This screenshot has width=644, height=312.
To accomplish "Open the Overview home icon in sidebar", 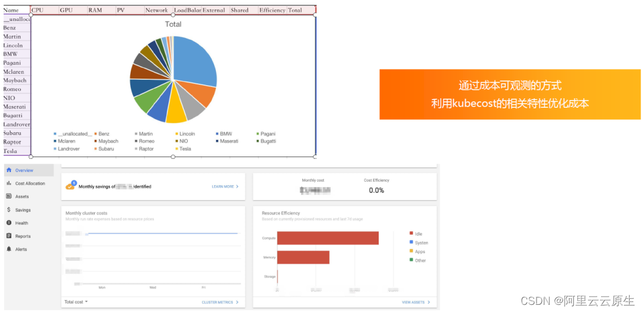I will (x=8, y=170).
